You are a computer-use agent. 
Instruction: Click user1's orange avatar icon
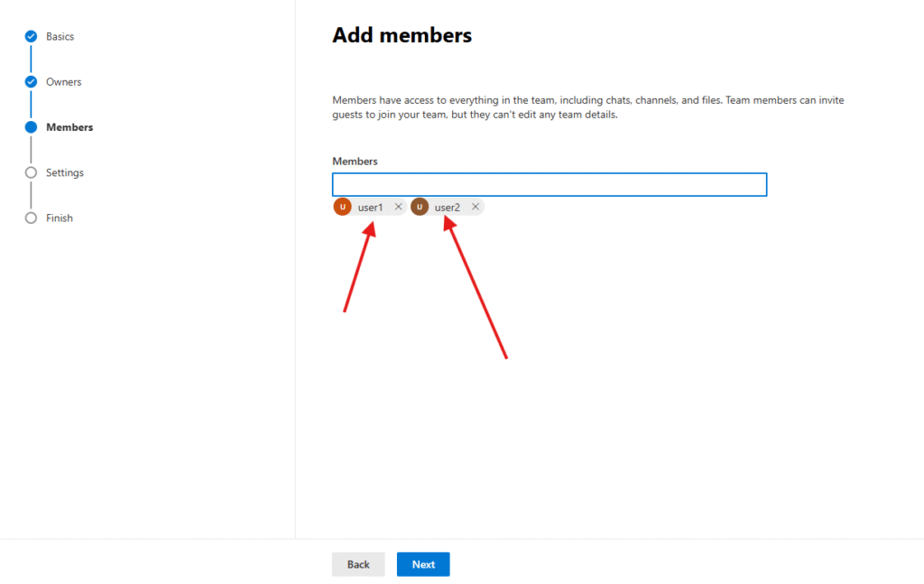pos(342,208)
